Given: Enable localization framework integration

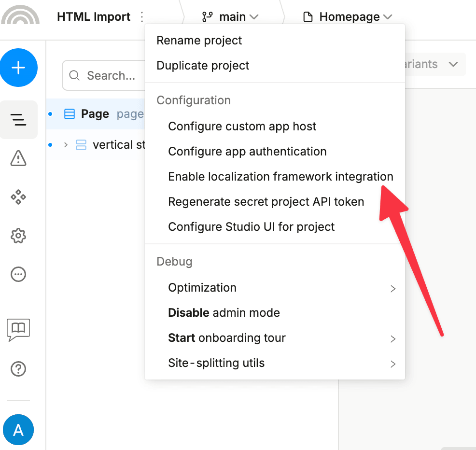Looking at the screenshot, I should [280, 177].
